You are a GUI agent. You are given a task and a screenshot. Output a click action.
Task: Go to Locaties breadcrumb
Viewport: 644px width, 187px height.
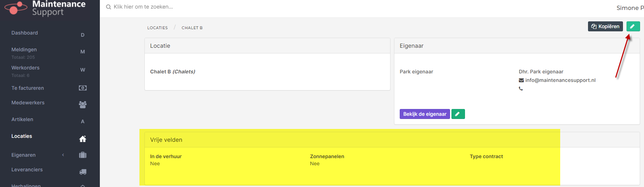point(158,28)
